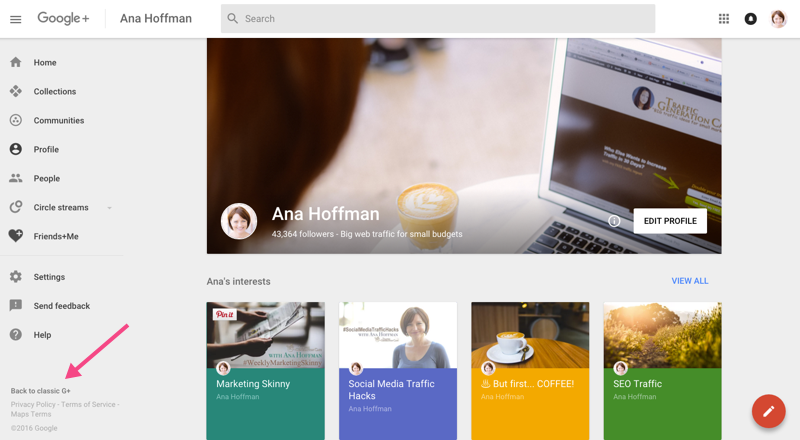The height and width of the screenshot is (440, 800).
Task: Open Collections from the sidebar
Action: coord(55,91)
